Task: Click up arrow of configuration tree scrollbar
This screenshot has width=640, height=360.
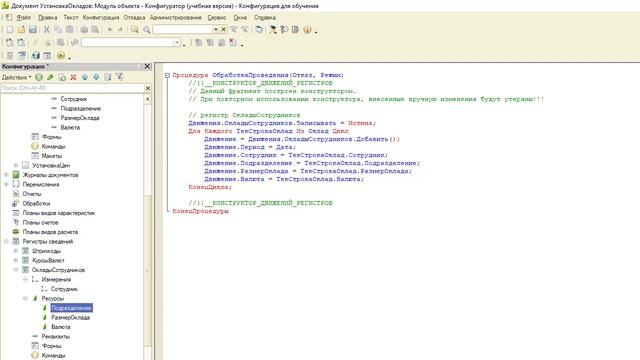Action: [148, 99]
